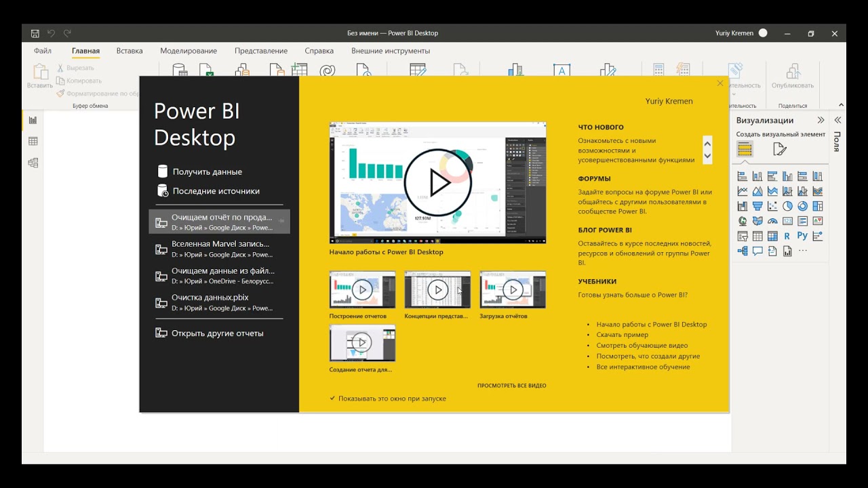The height and width of the screenshot is (488, 868).
Task: Select the donut chart visual
Action: click(x=802, y=206)
